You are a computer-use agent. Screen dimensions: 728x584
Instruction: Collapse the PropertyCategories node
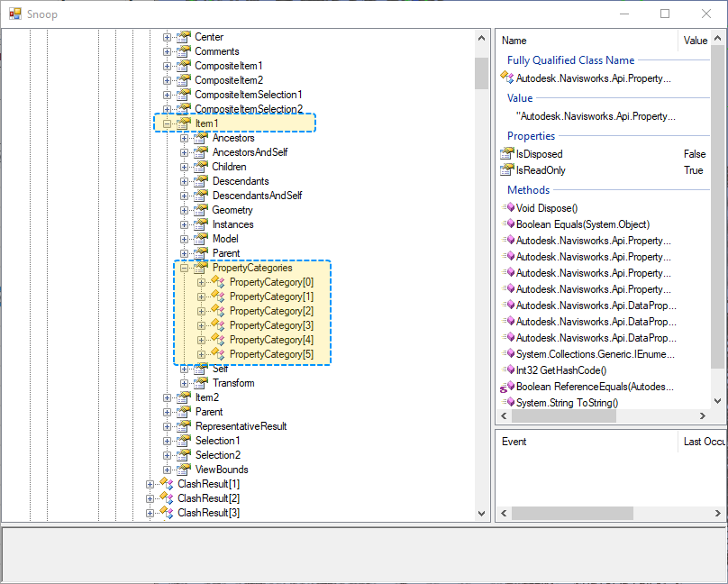point(184,268)
